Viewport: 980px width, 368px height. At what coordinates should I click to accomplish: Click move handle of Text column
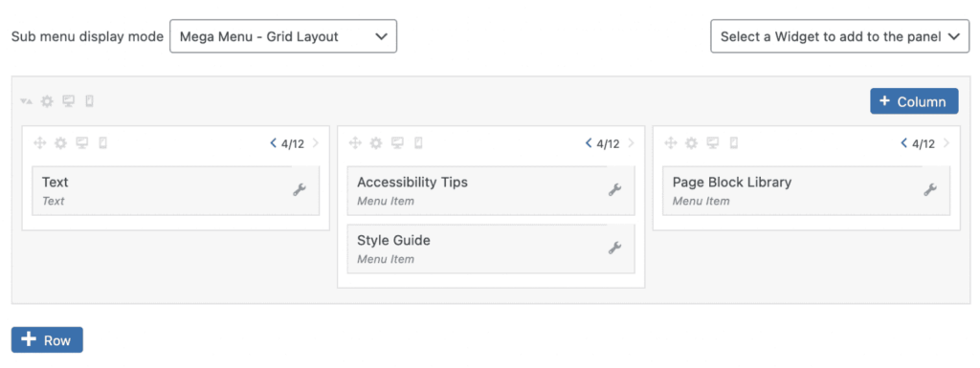coord(39,143)
